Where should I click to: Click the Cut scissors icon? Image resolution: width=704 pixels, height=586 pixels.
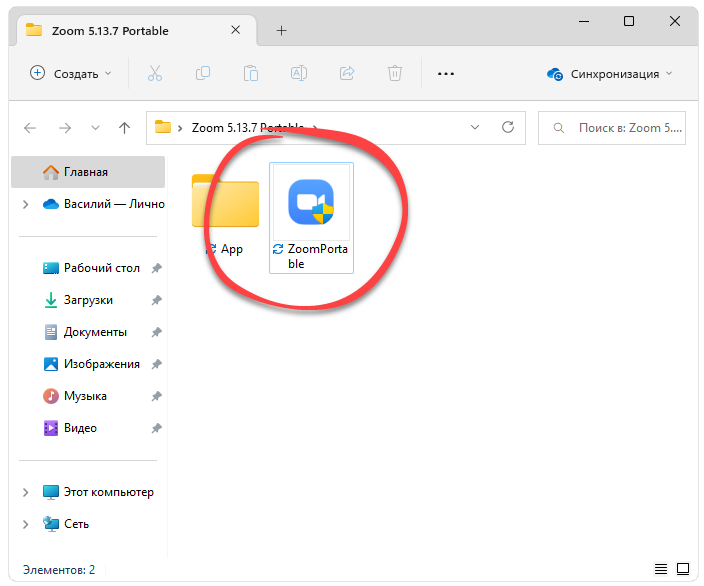click(x=155, y=73)
